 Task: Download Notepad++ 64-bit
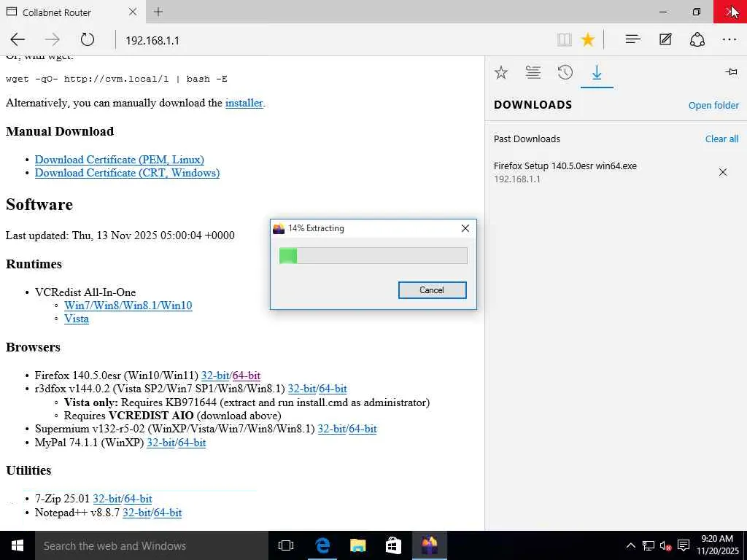tap(168, 513)
